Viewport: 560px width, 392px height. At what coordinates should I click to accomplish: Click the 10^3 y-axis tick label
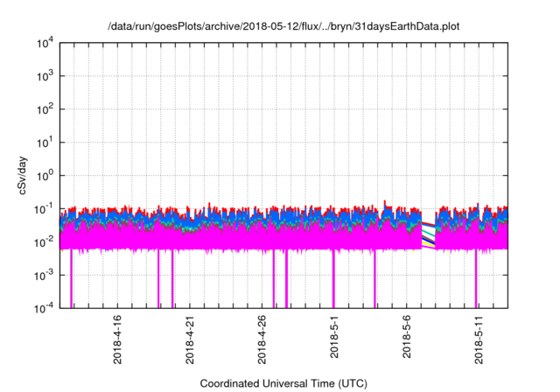coord(43,76)
